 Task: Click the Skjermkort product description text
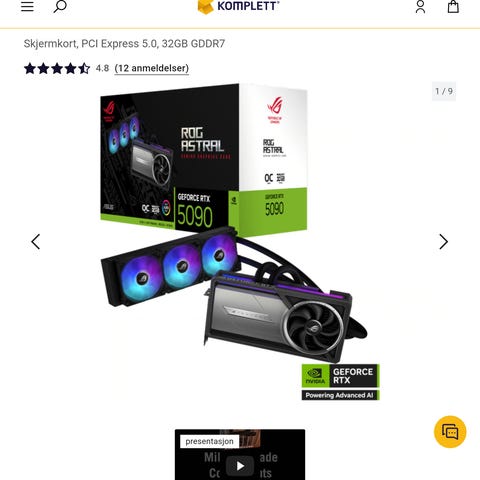tap(124, 44)
